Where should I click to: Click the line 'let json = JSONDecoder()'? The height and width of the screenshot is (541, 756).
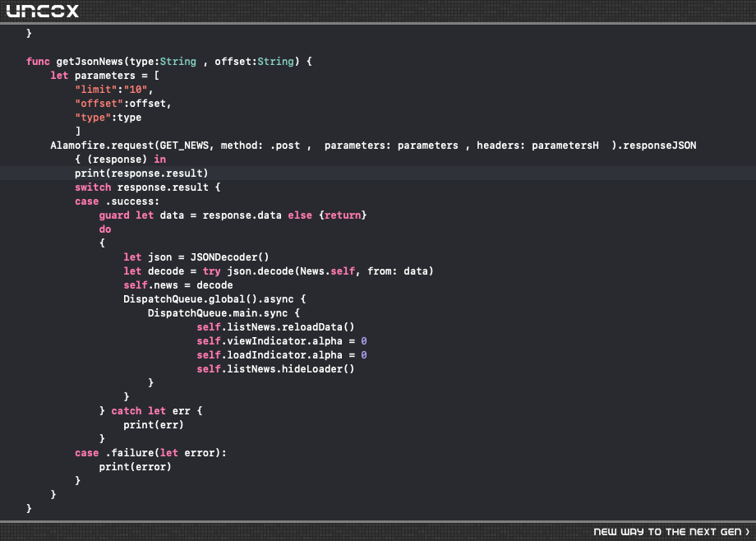(196, 257)
